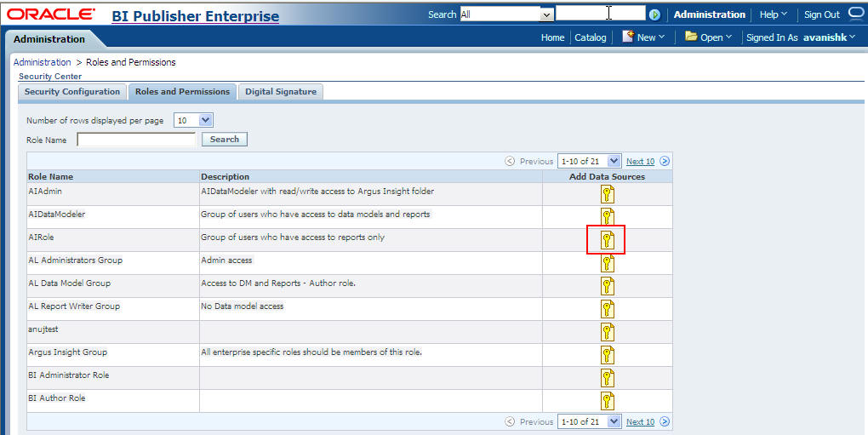
Task: Focus the global search text box
Action: 600,14
